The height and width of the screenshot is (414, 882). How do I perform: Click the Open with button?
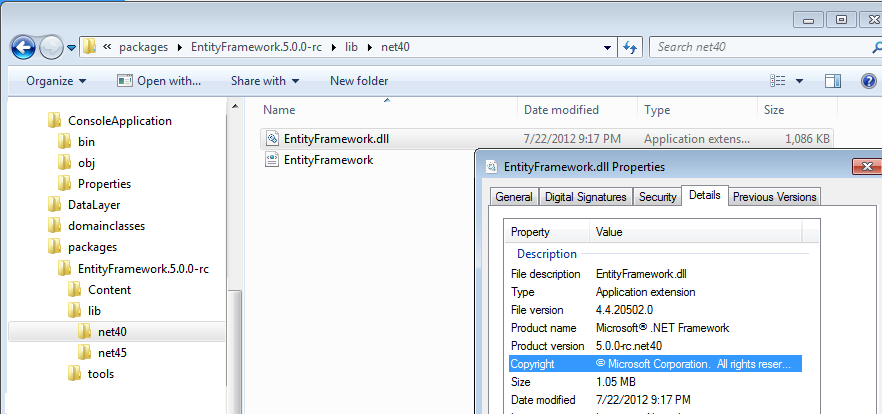159,81
